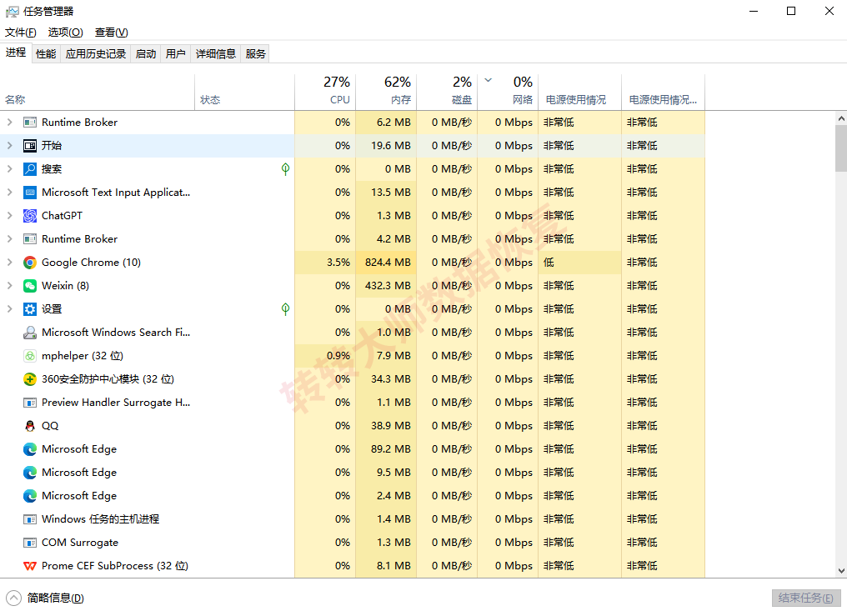
Task: Click the vertical scrollbar thumb
Action: (x=841, y=148)
